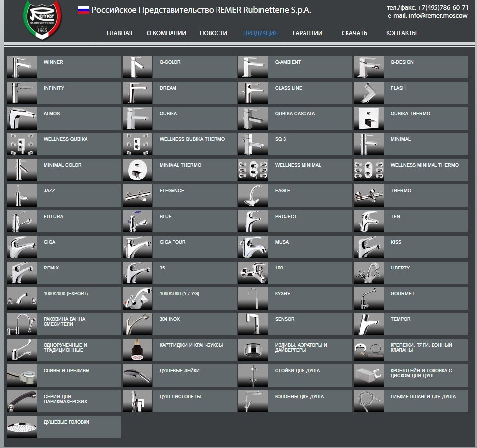Open the ГЛАВНАЯ menu item
The image size is (477, 448).
click(120, 33)
